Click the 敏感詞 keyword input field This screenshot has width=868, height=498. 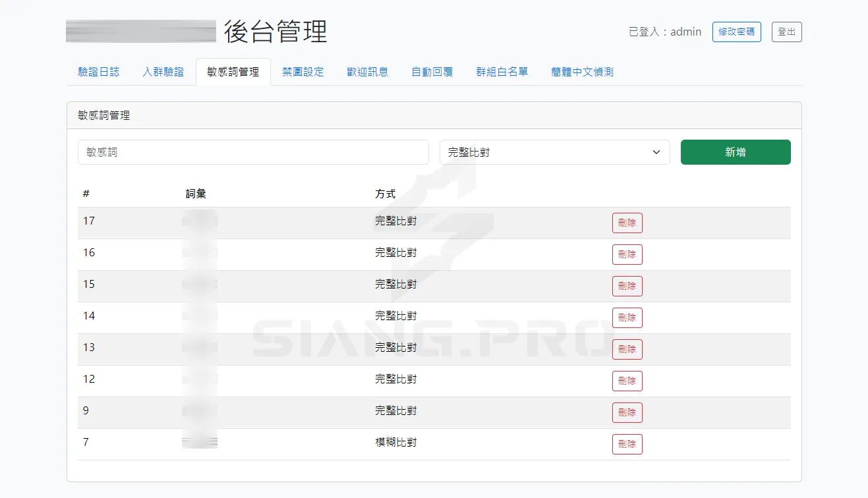tap(253, 152)
